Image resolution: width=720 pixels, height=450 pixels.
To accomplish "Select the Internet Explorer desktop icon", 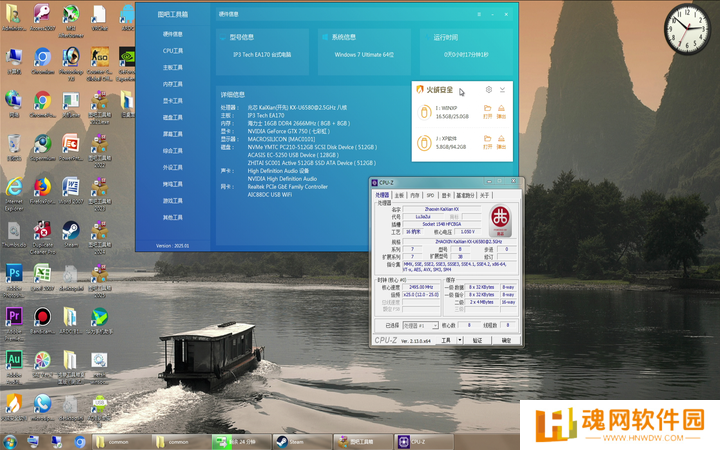I will pos(14,194).
